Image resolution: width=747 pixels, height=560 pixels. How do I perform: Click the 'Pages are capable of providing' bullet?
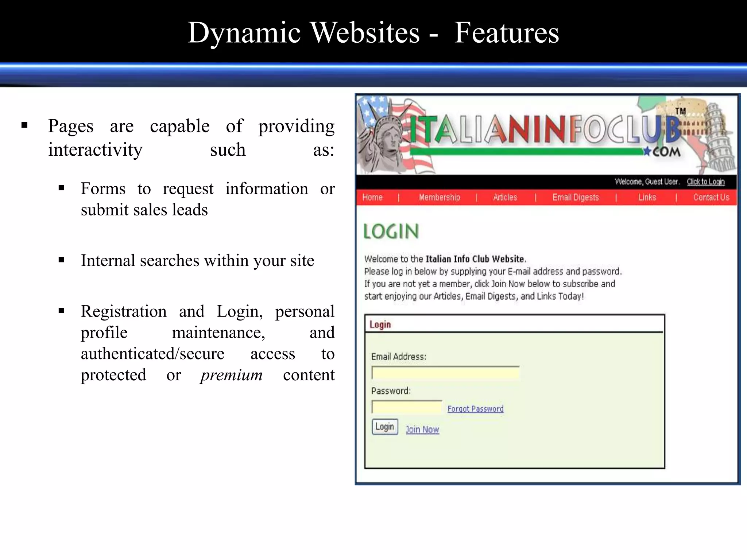click(191, 138)
